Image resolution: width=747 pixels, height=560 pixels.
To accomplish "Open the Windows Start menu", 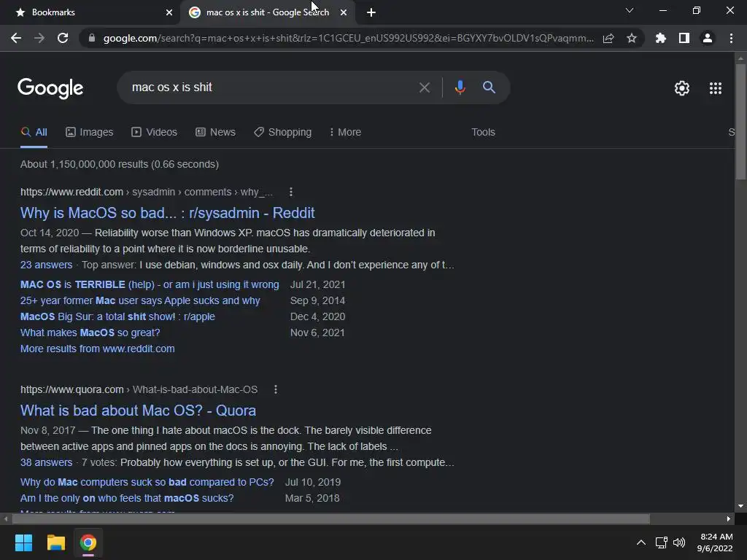I will (23, 542).
